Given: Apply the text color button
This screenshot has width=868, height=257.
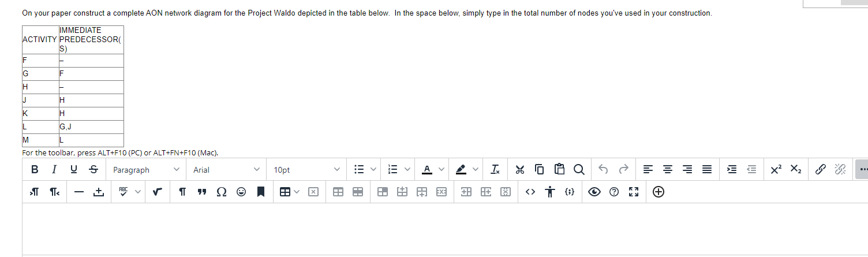Looking at the screenshot, I should (426, 170).
